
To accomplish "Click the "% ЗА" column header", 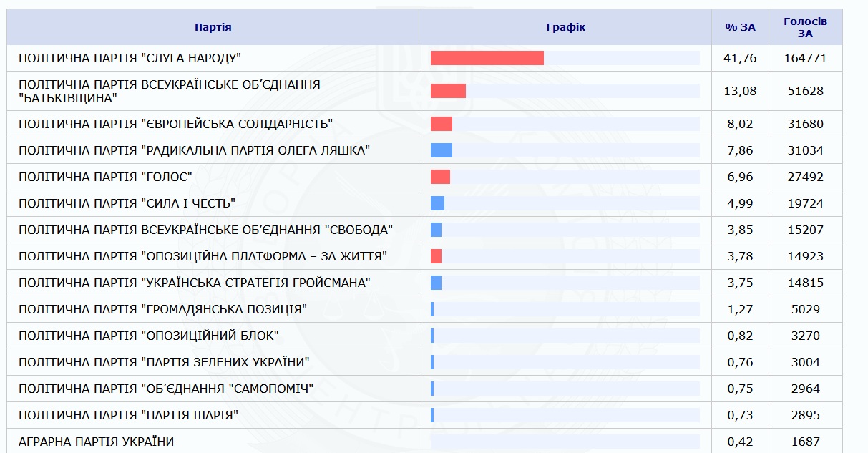I will coord(740,27).
